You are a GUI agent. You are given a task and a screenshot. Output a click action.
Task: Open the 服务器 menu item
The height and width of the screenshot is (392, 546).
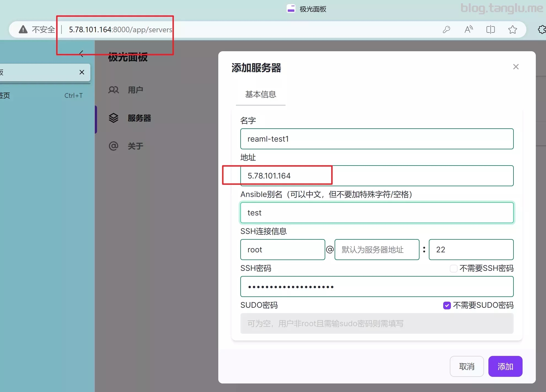[139, 118]
